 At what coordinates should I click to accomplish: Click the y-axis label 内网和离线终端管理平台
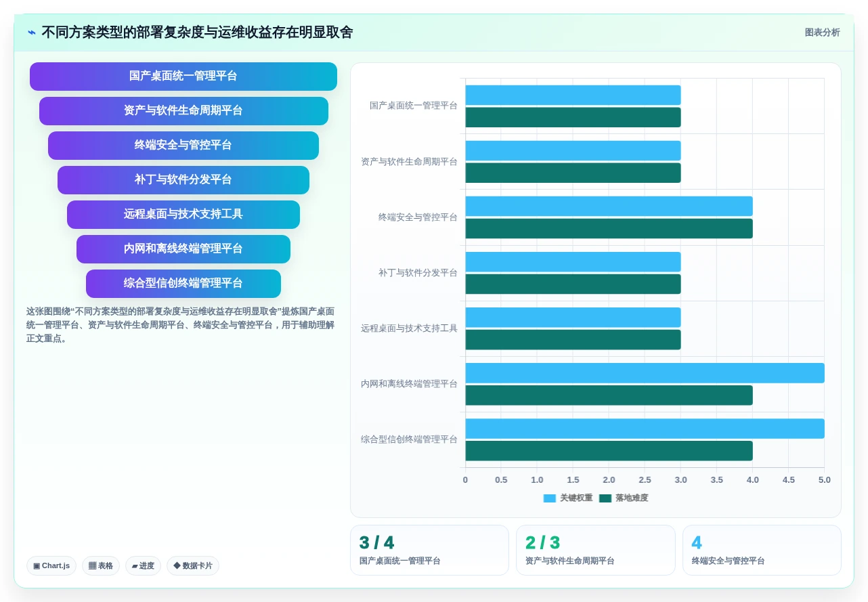(409, 384)
